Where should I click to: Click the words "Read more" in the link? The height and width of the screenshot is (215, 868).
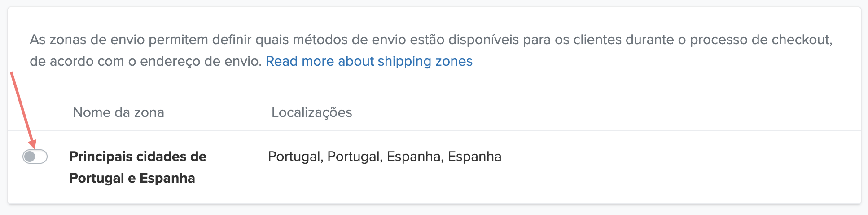[x=299, y=61]
